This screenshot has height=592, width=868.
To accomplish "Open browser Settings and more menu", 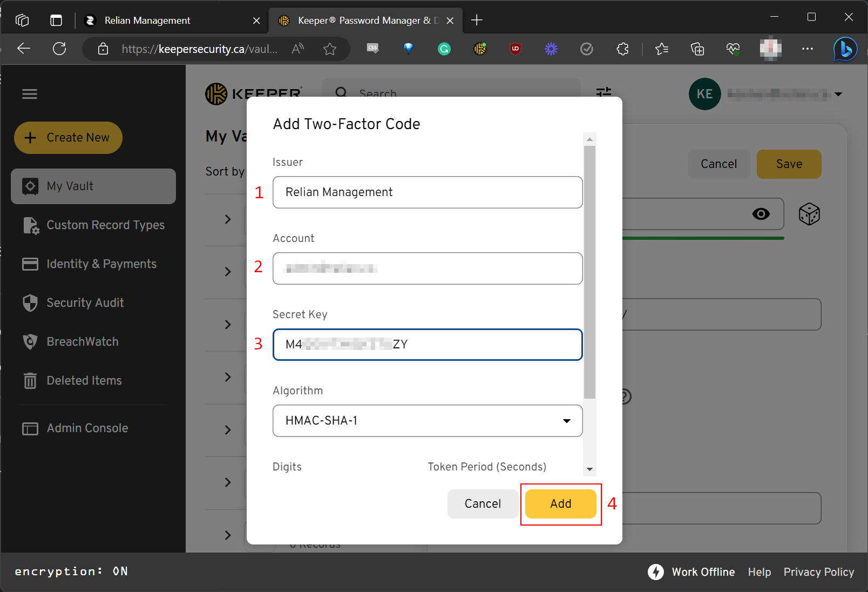I will tap(808, 49).
